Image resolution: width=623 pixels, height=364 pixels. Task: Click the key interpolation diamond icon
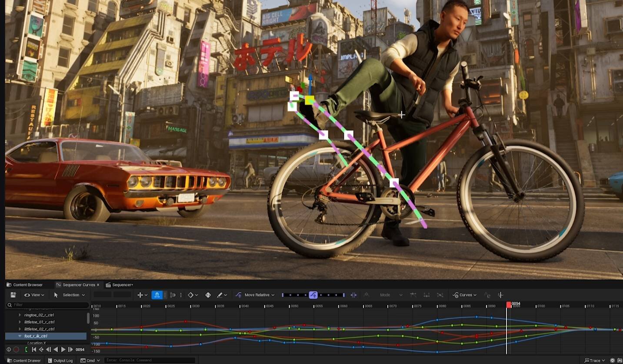(x=190, y=295)
